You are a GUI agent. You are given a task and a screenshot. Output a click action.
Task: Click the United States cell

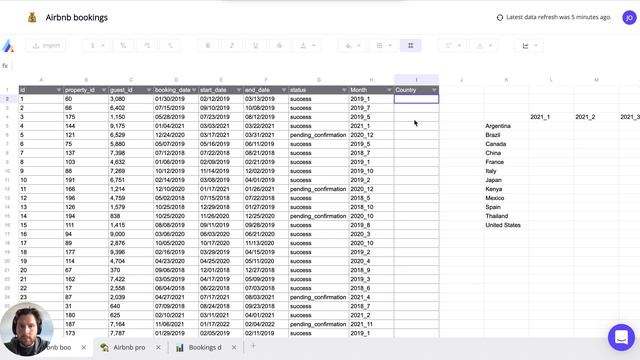[x=506, y=225]
